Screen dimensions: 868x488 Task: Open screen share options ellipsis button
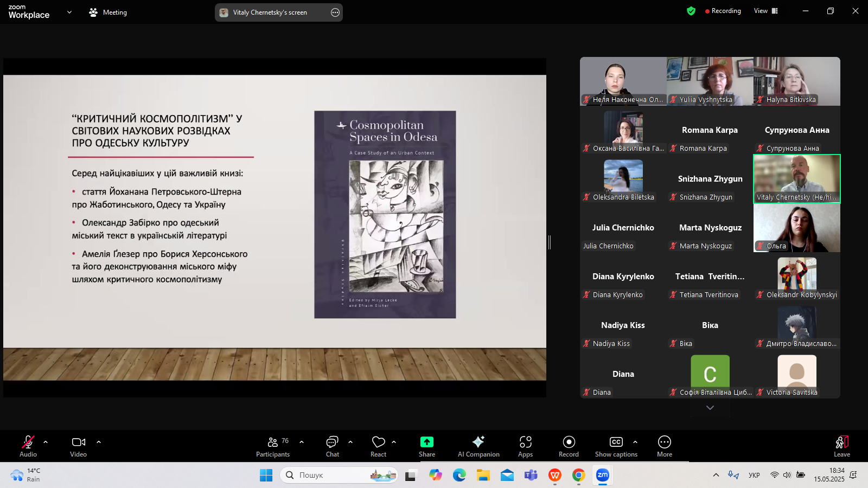point(335,12)
